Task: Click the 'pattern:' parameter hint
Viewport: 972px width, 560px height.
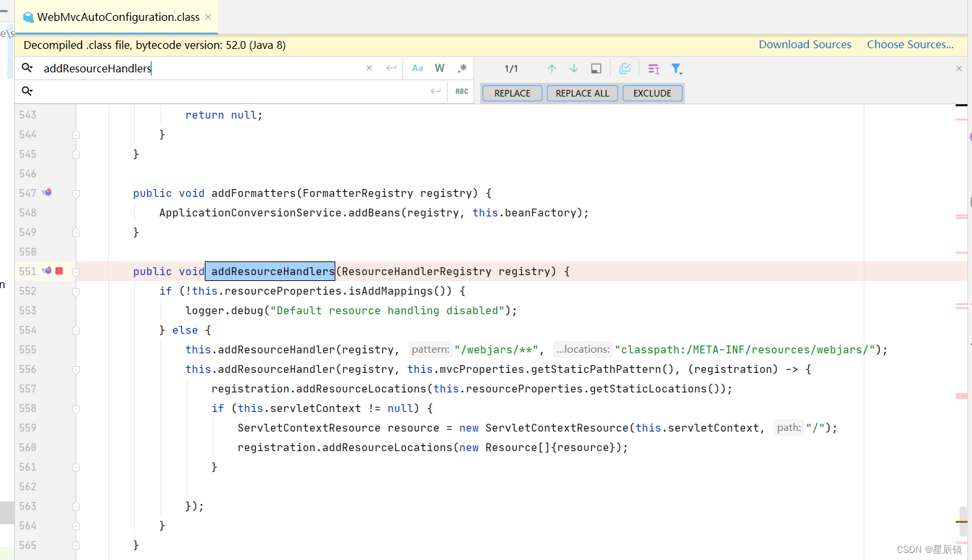Action: tap(431, 349)
